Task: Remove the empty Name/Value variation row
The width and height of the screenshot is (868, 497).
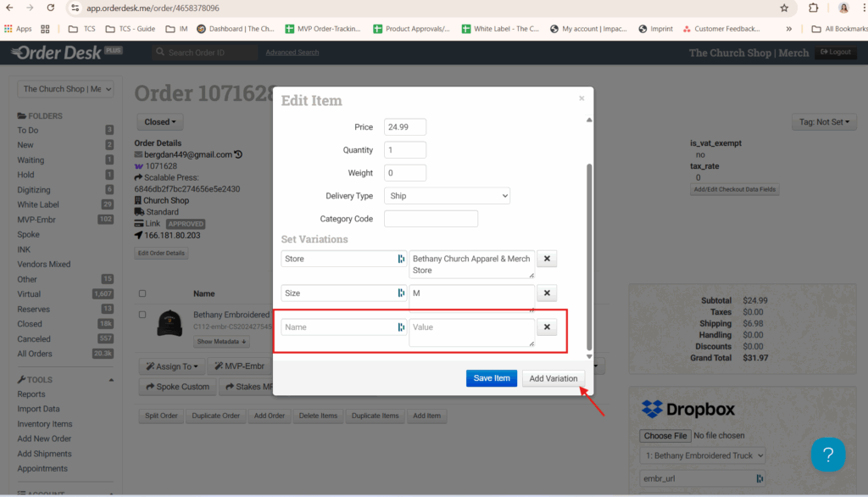Action: [547, 327]
